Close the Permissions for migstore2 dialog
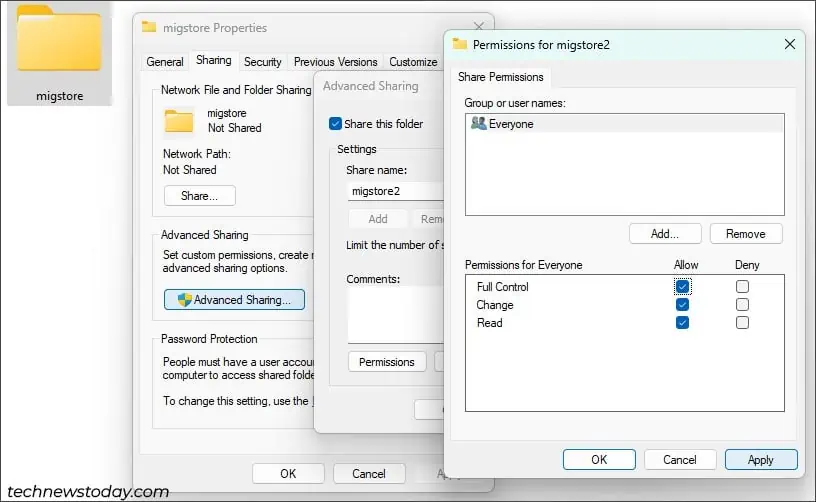Viewport: 816px width, 502px height. click(x=789, y=44)
